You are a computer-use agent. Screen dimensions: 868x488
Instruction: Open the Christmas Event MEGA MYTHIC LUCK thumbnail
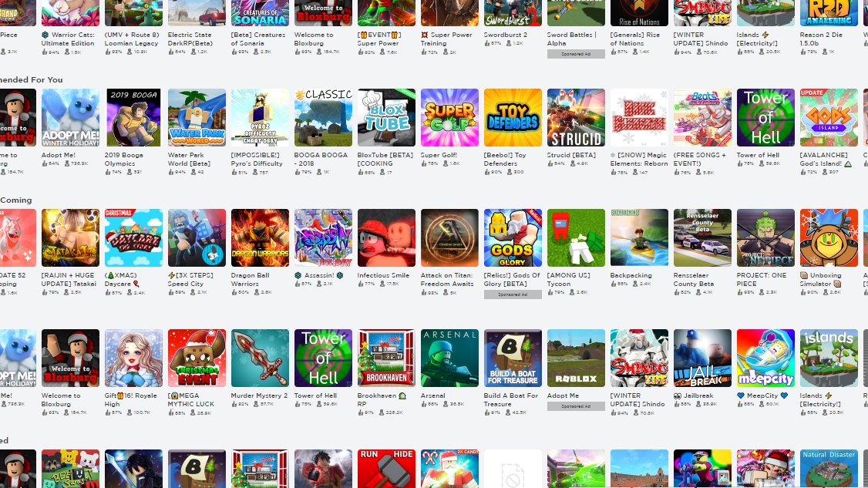point(197,358)
